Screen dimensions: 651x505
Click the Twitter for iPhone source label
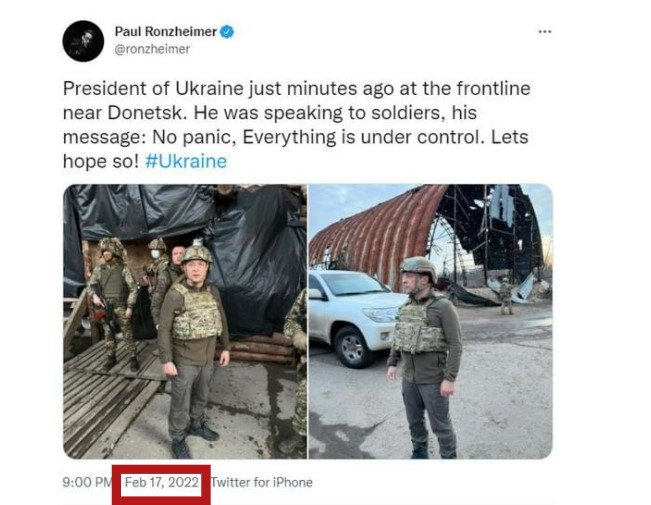click(262, 482)
